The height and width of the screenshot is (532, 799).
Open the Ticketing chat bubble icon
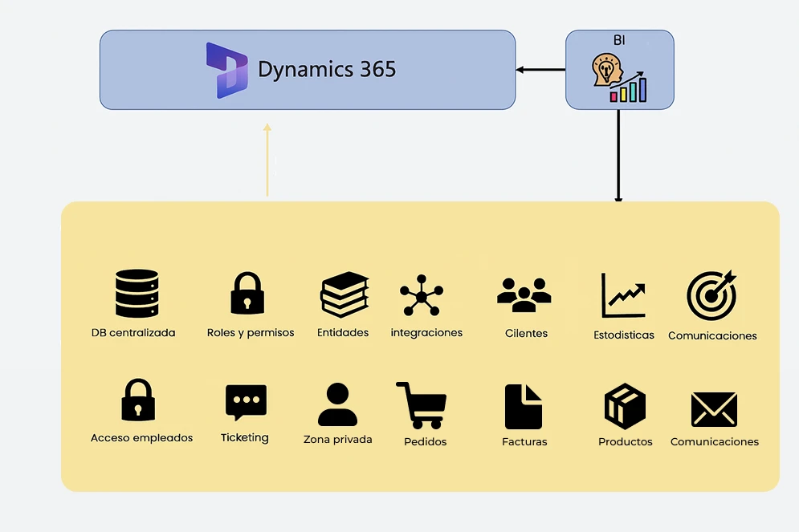click(246, 403)
